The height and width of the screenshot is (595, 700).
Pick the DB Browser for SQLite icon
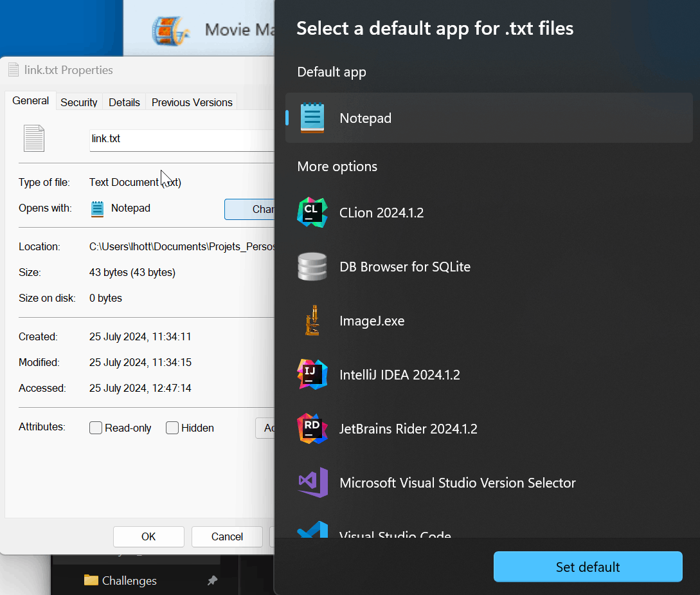(x=312, y=267)
